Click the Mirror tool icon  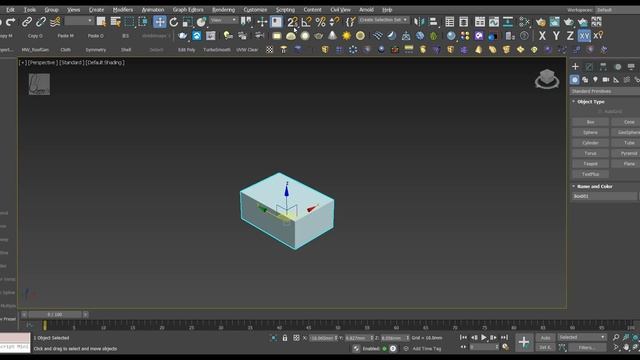[x=419, y=22]
